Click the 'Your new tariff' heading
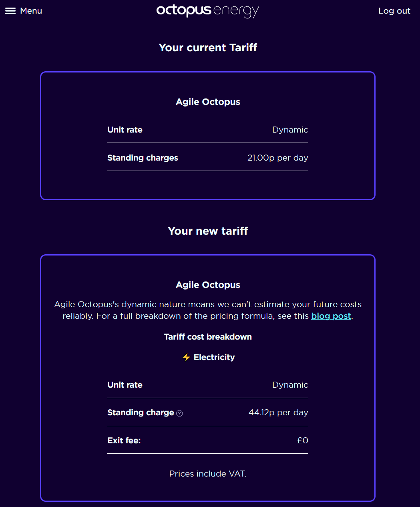The width and height of the screenshot is (420, 507). 208,231
